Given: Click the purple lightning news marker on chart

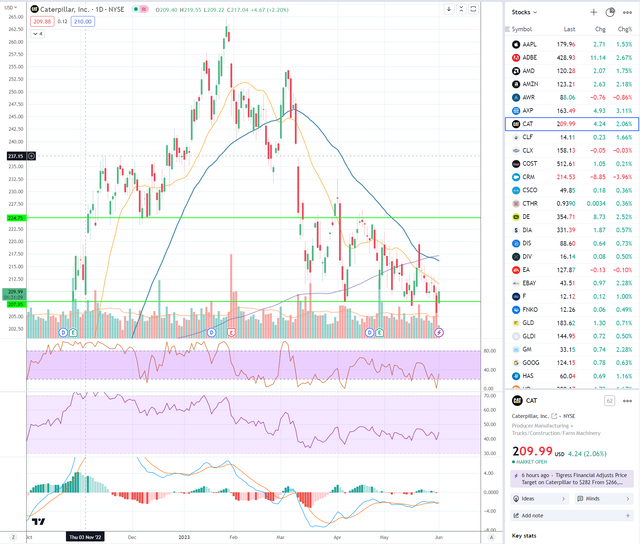Looking at the screenshot, I should pos(439,333).
